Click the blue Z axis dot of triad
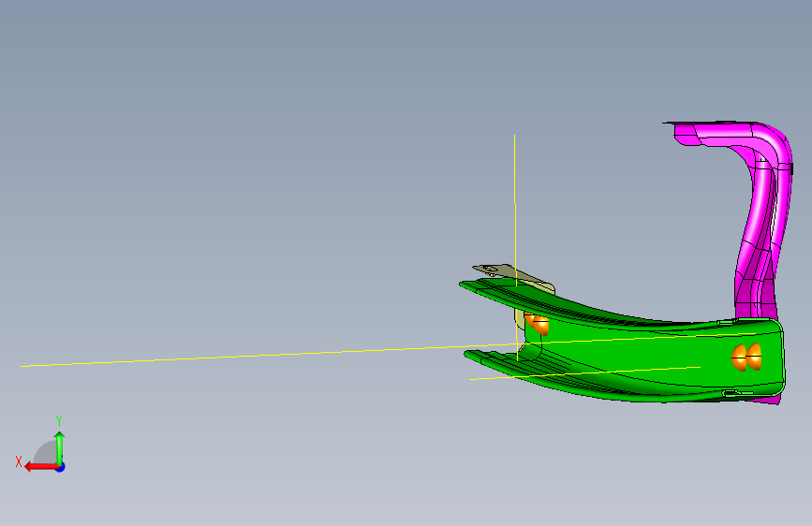This screenshot has width=812, height=526. tap(61, 467)
